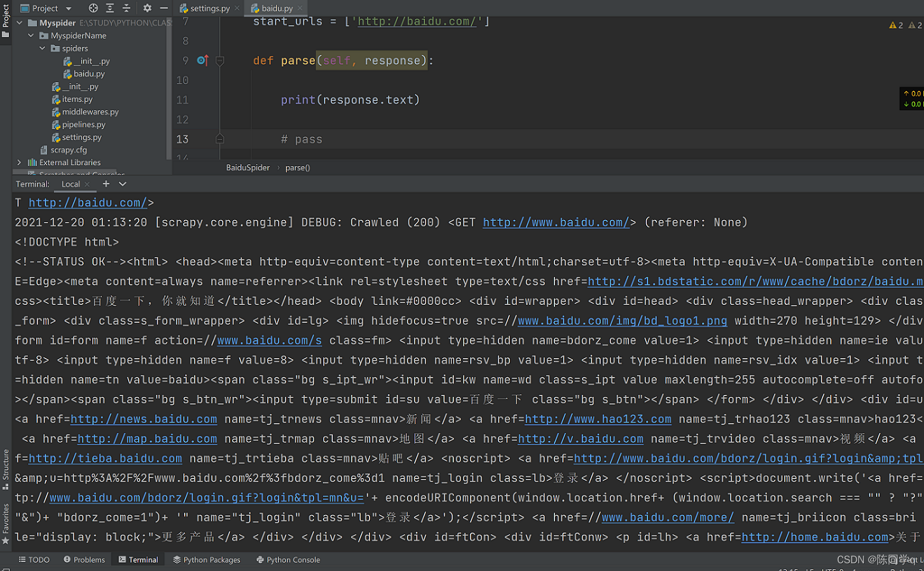Viewport: 924px width, 571px height.
Task: Open the Python Console tool window
Action: point(288,559)
